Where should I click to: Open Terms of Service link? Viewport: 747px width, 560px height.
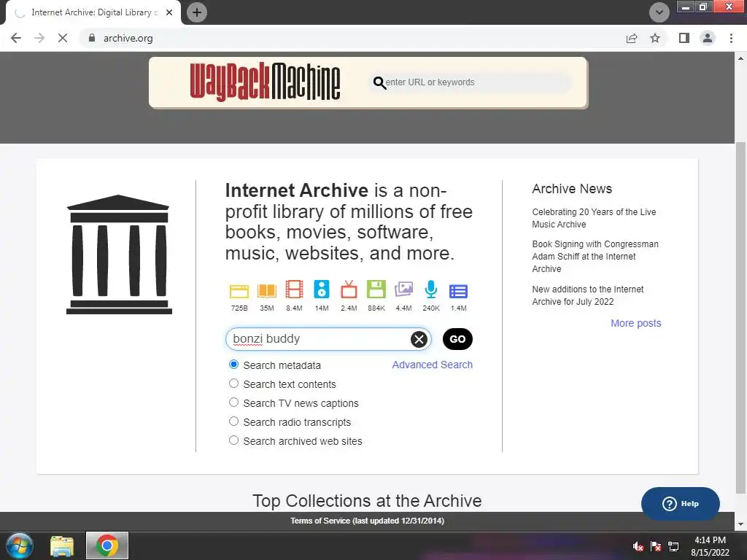368,521
